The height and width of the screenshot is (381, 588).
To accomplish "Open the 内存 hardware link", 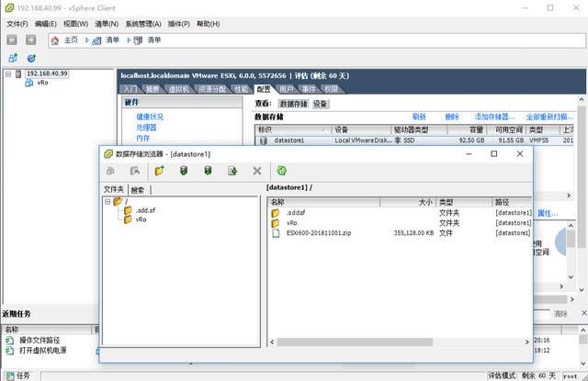I will point(143,139).
